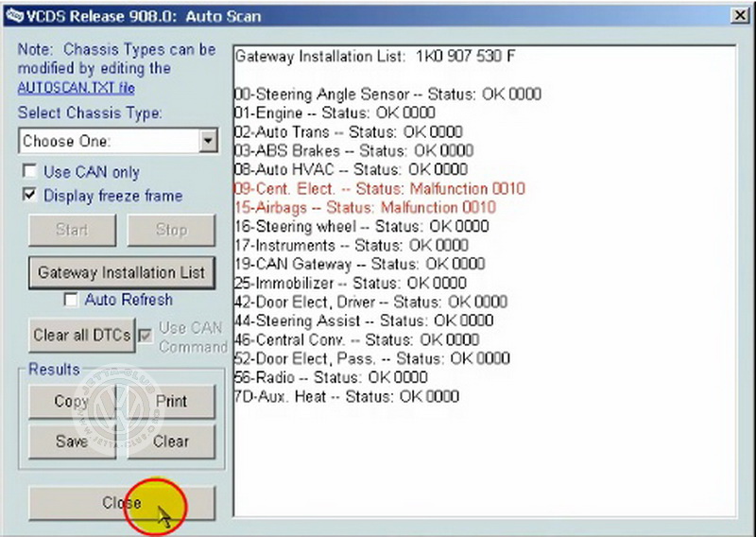
Task: Uncheck Display freeze frame
Action: [30, 195]
